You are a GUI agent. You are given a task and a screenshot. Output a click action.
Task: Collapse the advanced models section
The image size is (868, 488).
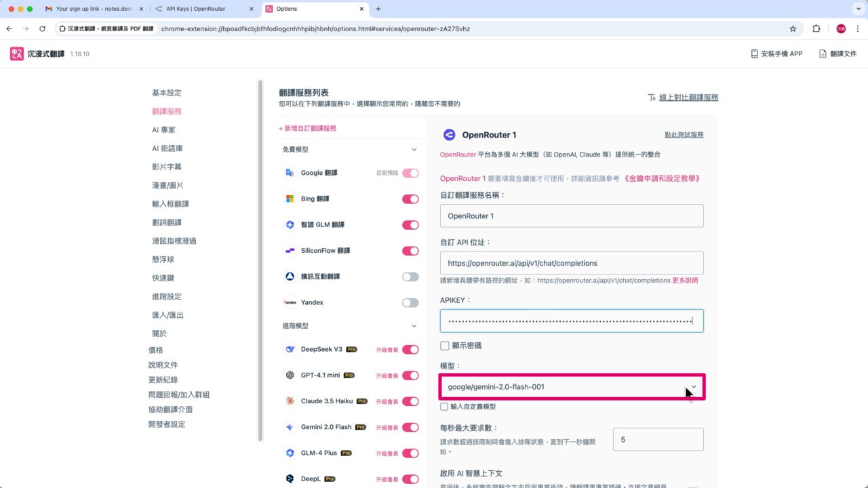coord(414,326)
